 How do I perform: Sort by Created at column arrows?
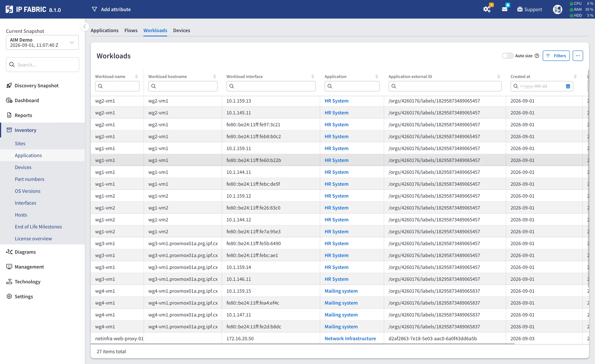click(x=575, y=77)
